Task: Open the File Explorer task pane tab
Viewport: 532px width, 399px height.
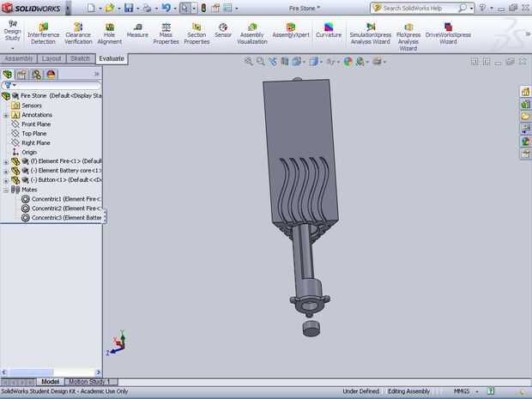Action: (525, 117)
